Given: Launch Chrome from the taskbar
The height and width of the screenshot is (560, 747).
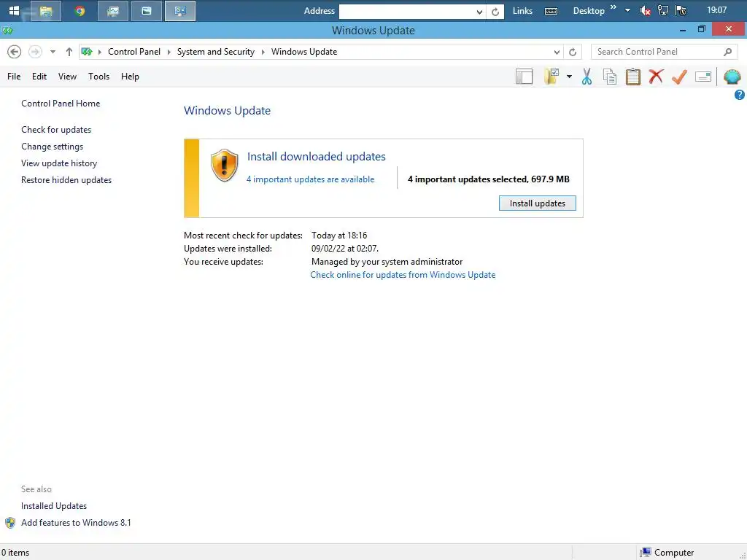Looking at the screenshot, I should point(80,11).
